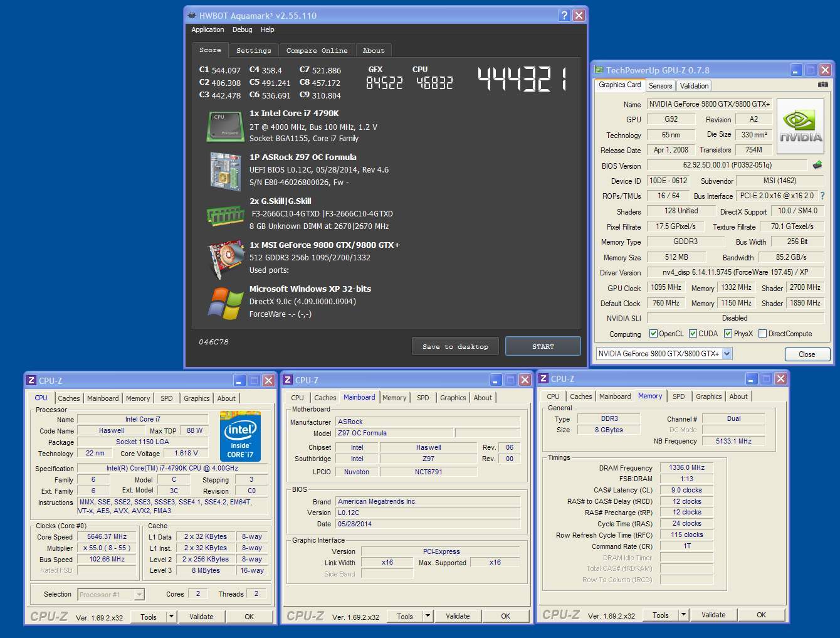Open SPD tab in CPU-Z Memory window
Image resolution: width=840 pixels, height=638 pixels.
point(679,396)
